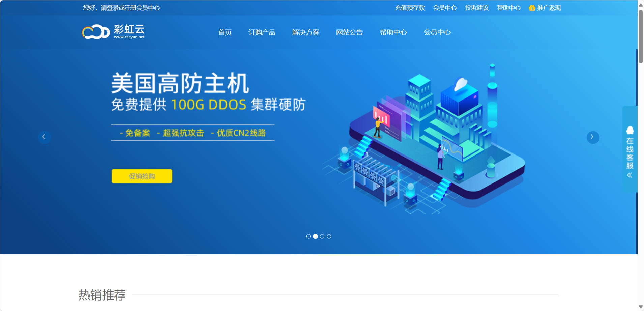The image size is (644, 311).
Task: Open the 解决方案 navigation menu
Action: point(305,32)
